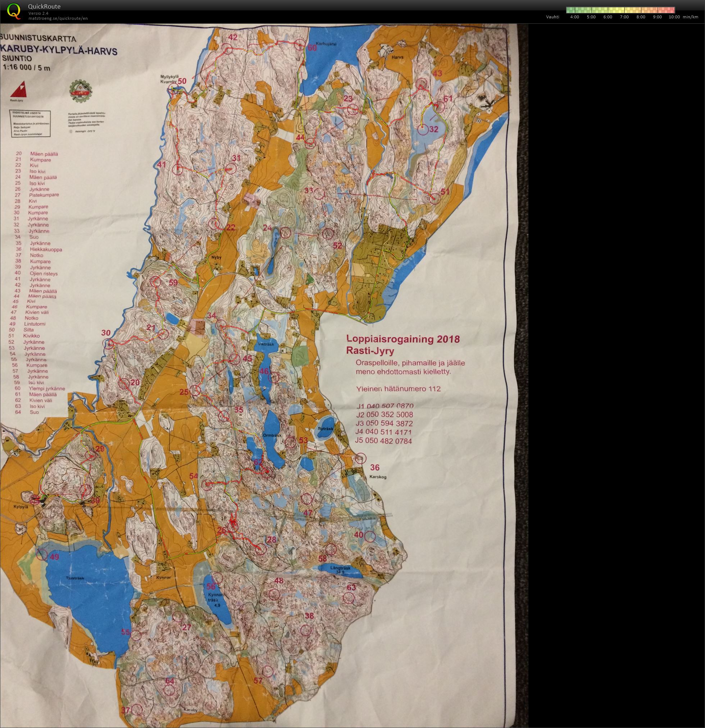Click the min/km unit label
This screenshot has width=705, height=728.
(690, 17)
